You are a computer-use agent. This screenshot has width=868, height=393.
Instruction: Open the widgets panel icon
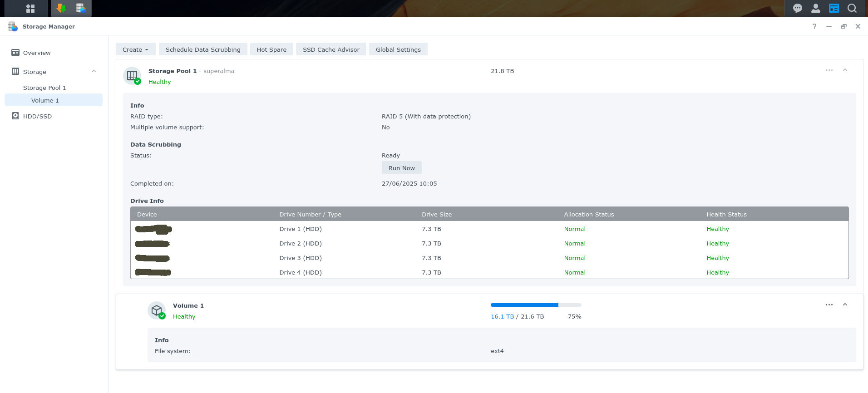click(833, 8)
